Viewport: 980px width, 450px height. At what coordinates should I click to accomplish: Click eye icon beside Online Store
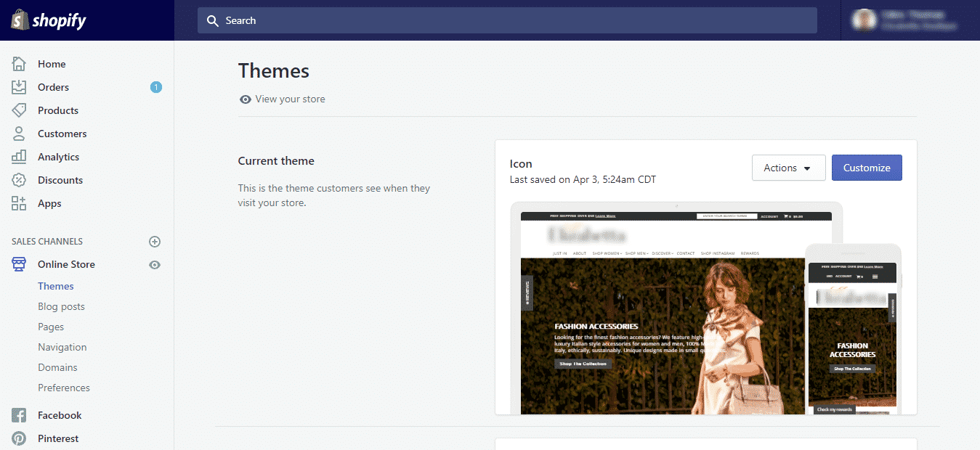point(155,265)
